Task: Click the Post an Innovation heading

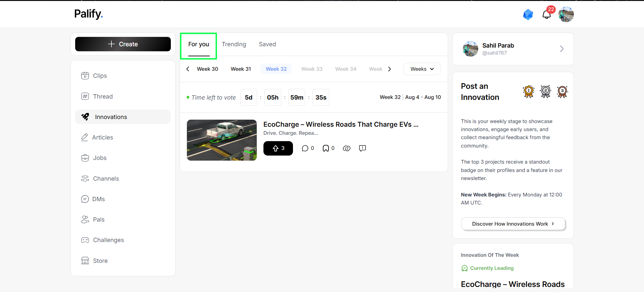Action: tap(480, 92)
